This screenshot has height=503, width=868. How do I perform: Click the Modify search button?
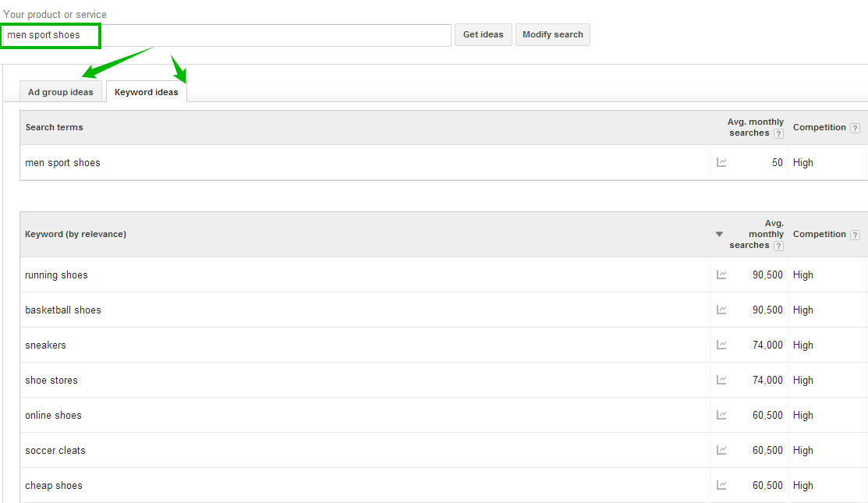tap(552, 34)
